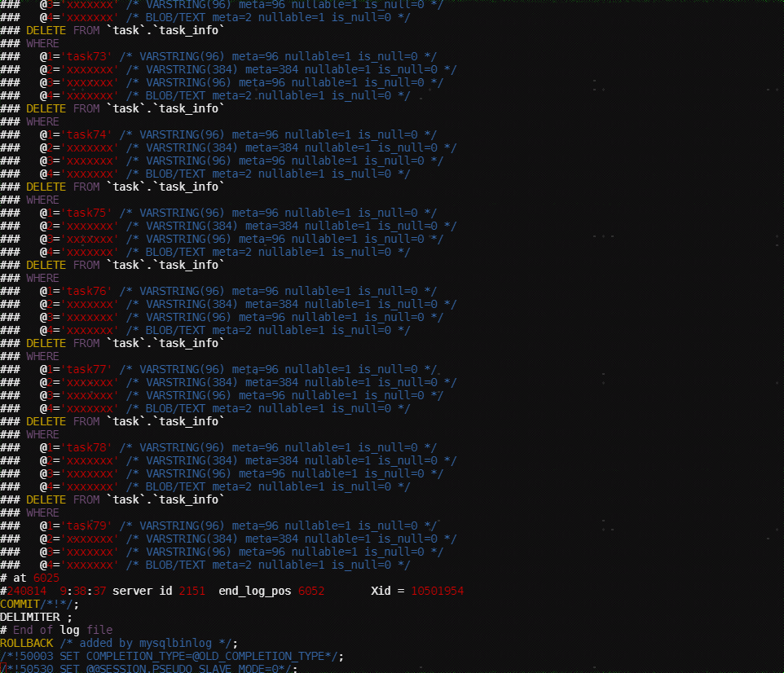The image size is (784, 673).
Task: Click the COMMIT keyword
Action: (x=20, y=604)
